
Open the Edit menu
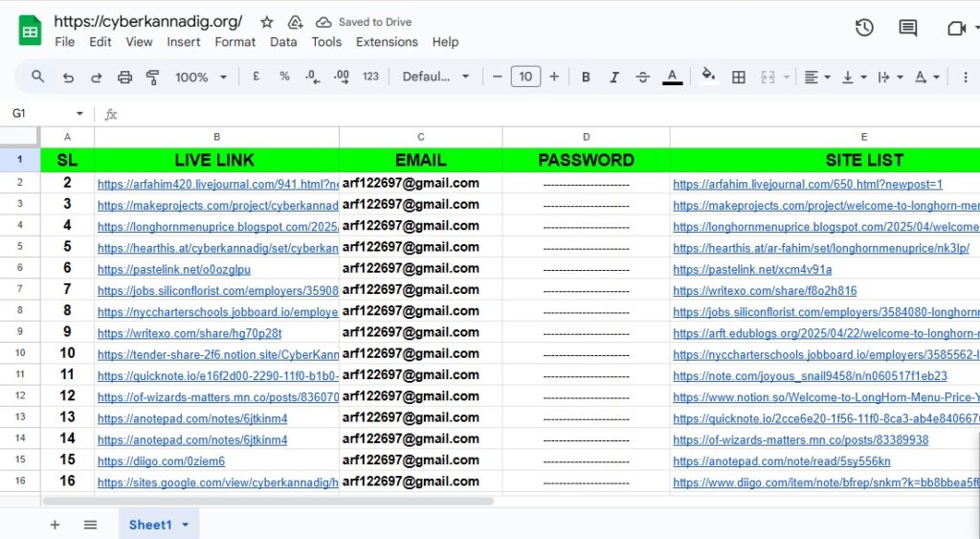pyautogui.click(x=100, y=42)
